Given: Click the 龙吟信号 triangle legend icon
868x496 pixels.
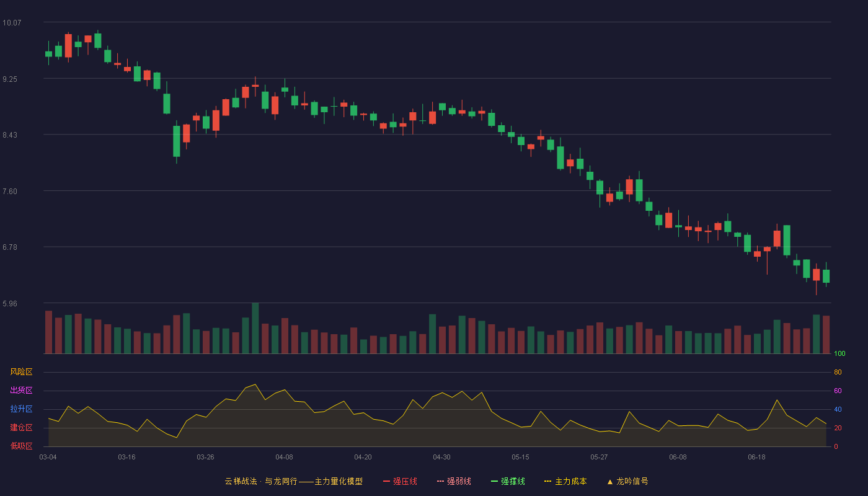Looking at the screenshot, I should pos(610,482).
